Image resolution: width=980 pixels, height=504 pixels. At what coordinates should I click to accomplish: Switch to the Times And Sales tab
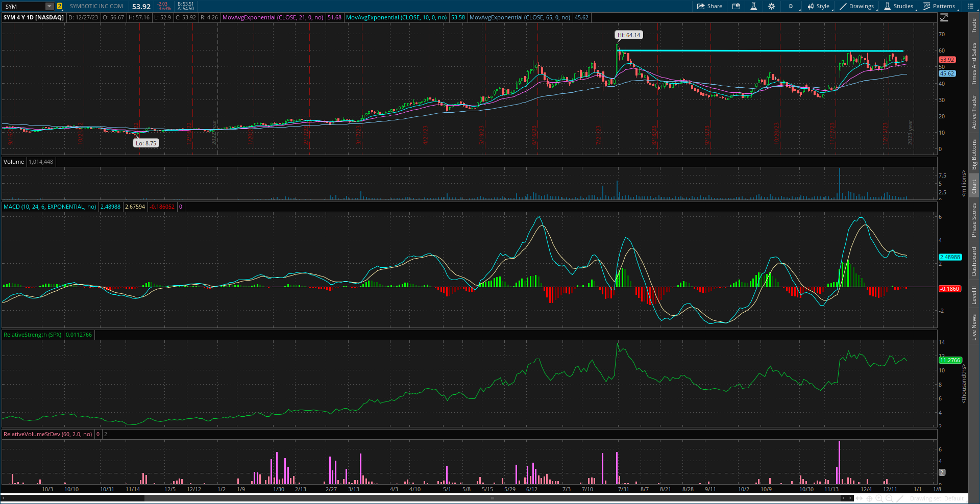974,64
